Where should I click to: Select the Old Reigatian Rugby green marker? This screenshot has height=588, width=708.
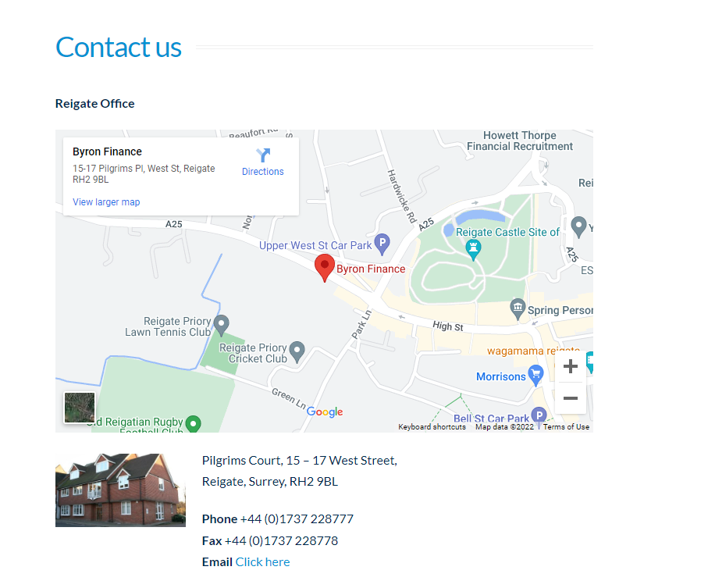(194, 423)
